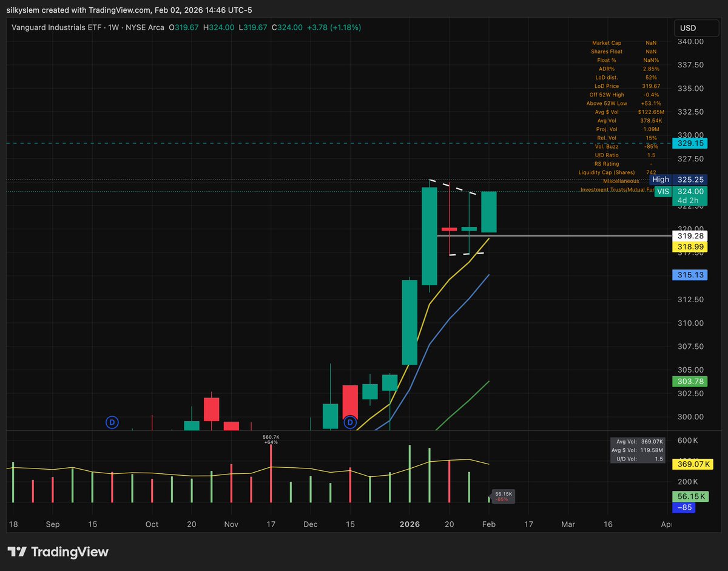This screenshot has height=571, width=728.
Task: Click the Market Cap NaN row
Action: click(x=625, y=43)
